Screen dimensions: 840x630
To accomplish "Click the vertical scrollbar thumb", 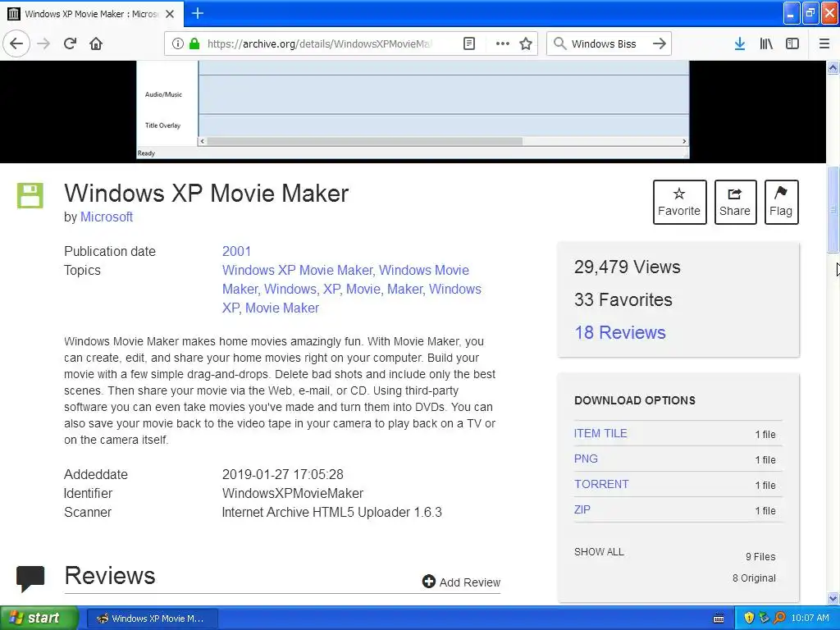I will point(833,209).
